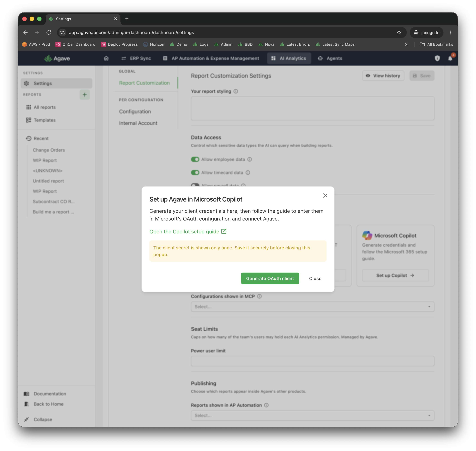Open AP Automation & Expense Management tab
Screen dimensions: 476x451
(x=211, y=58)
